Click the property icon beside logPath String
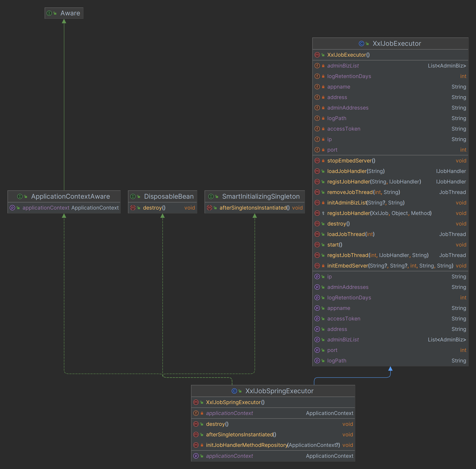The height and width of the screenshot is (469, 476). (x=317, y=361)
